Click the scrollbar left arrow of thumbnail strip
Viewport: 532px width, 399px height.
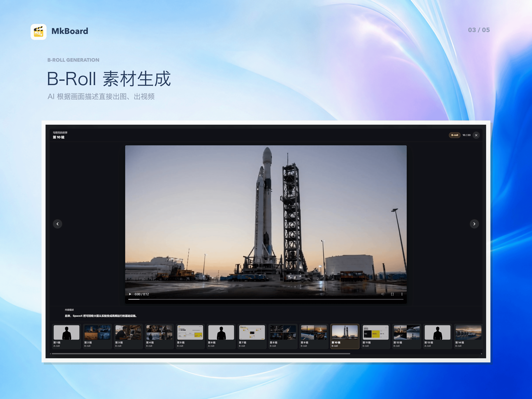(51, 354)
